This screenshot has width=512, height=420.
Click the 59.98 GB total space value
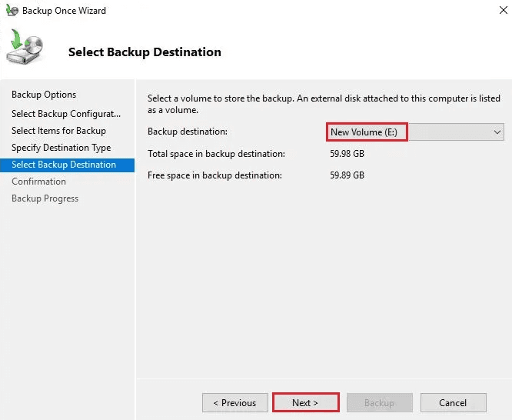pos(347,154)
